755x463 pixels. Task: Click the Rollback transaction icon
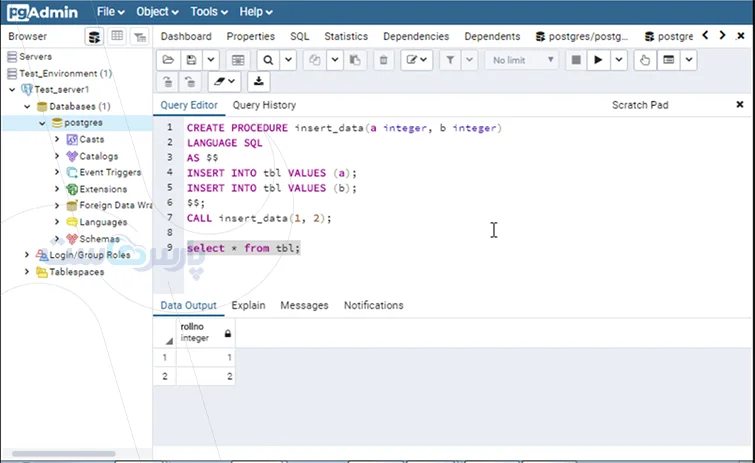click(190, 82)
